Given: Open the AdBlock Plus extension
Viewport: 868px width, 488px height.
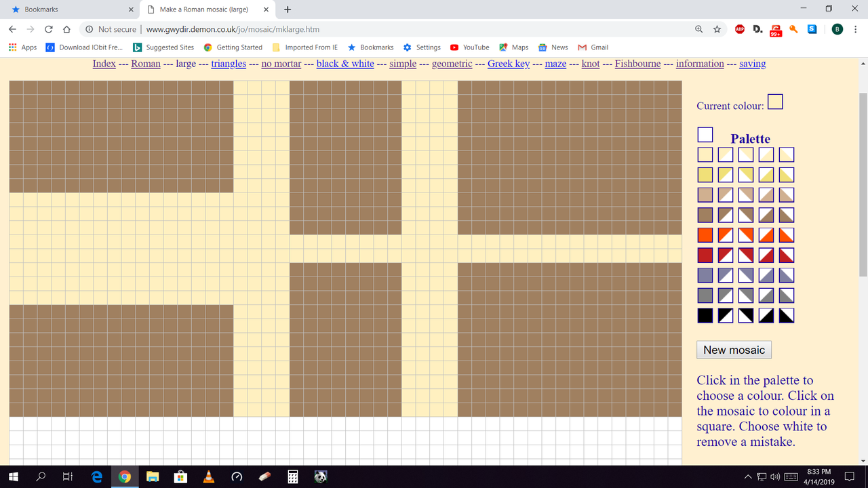Looking at the screenshot, I should (740, 29).
